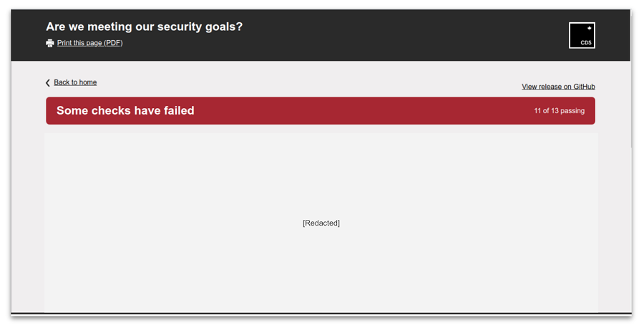Click the back chevron arrow icon
This screenshot has width=644, height=333.
pos(48,83)
